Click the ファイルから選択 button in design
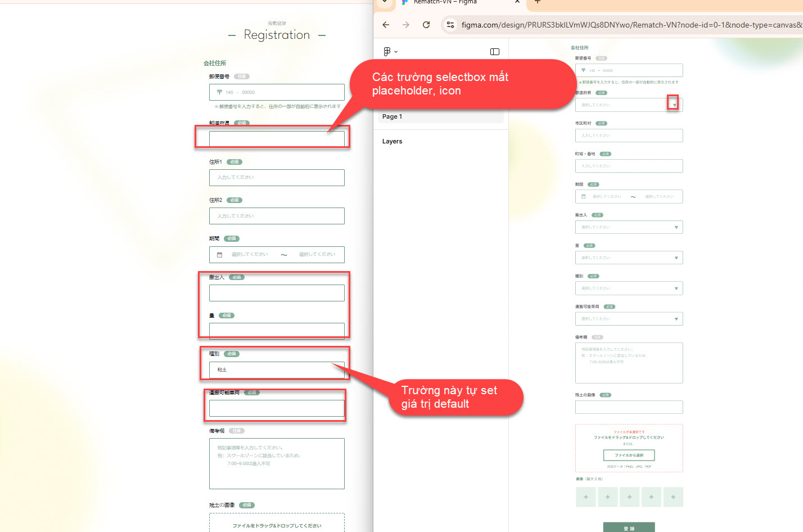 pyautogui.click(x=629, y=455)
